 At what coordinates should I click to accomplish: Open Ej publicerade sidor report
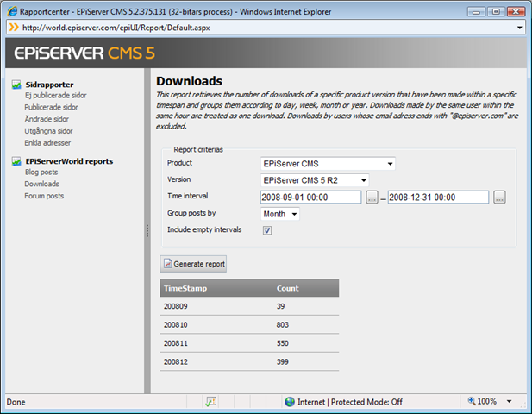click(x=57, y=96)
